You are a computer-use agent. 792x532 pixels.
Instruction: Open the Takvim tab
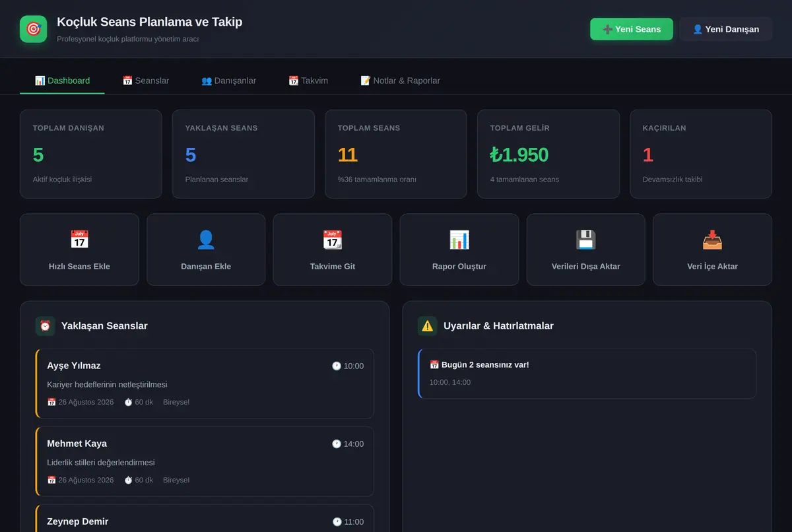coord(308,81)
